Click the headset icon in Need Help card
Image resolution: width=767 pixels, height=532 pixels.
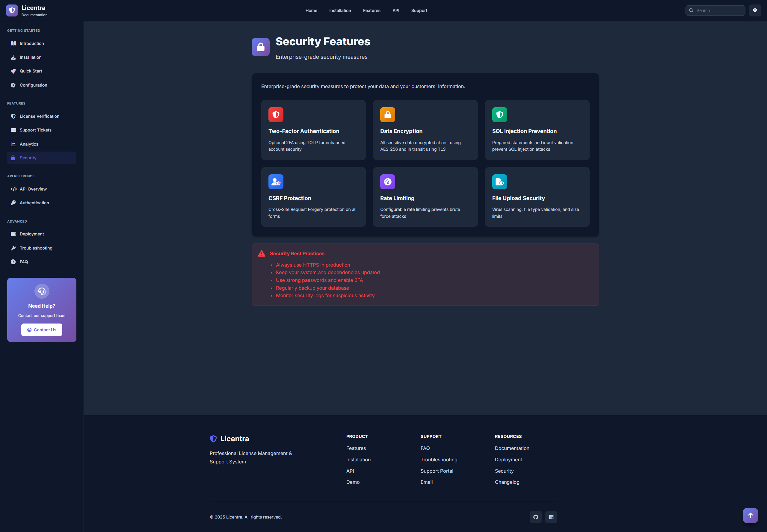point(42,291)
